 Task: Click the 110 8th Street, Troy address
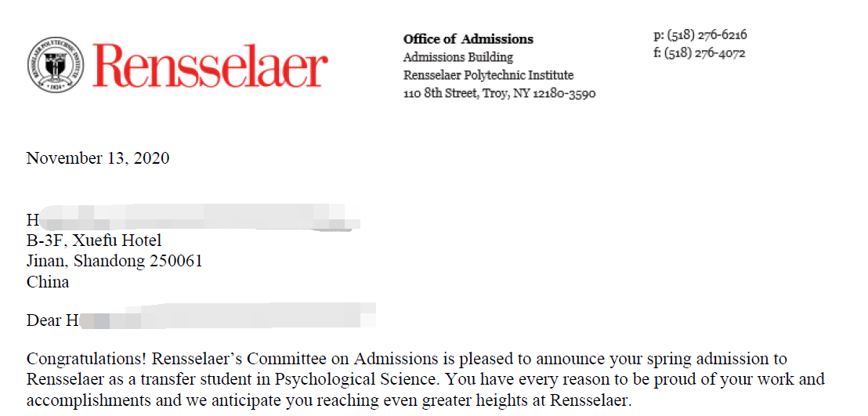499,94
